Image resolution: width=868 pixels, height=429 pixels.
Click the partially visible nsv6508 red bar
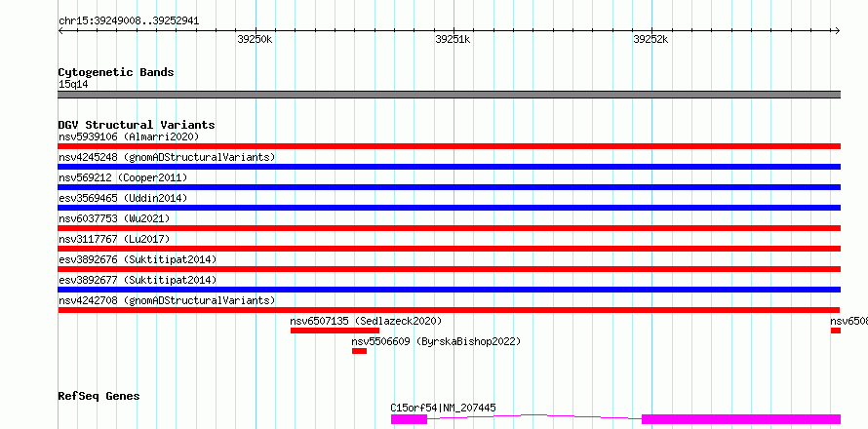pos(836,331)
